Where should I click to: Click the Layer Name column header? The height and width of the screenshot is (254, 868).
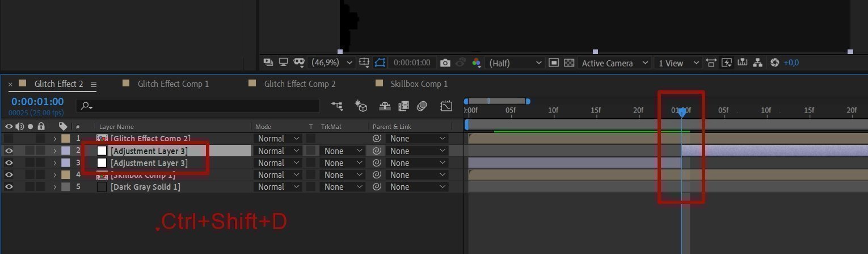click(x=117, y=127)
